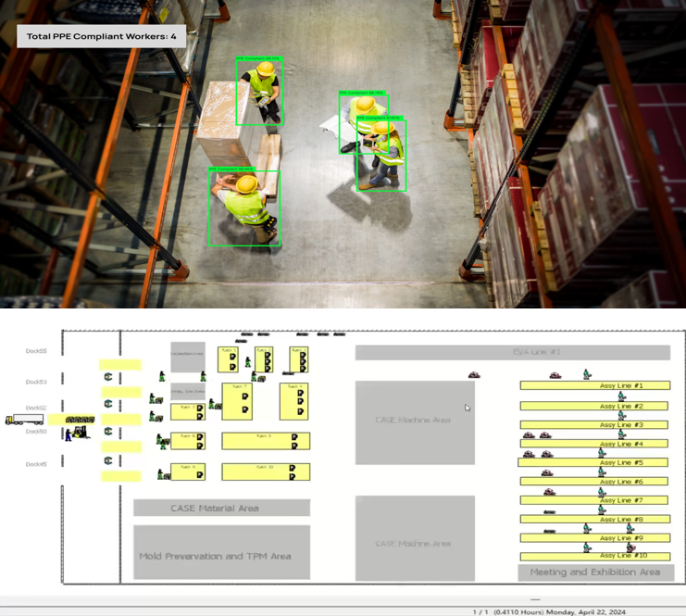Click the product pile above Assy Line #6
Image resolution: width=686 pixels, height=616 pixels.
[547, 472]
